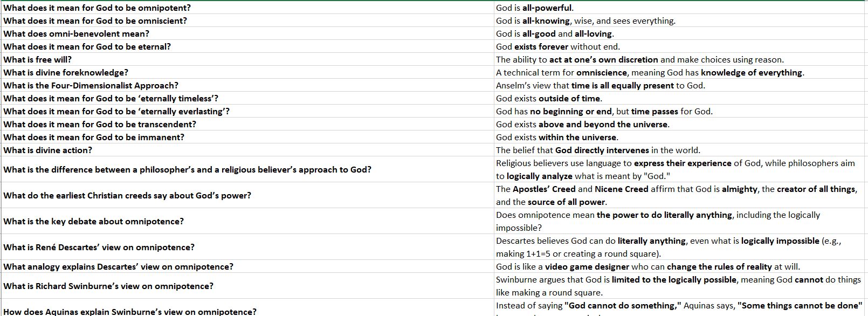
Task: Click the 'What does omni-benevolent mean?' cell
Action: tap(77, 33)
